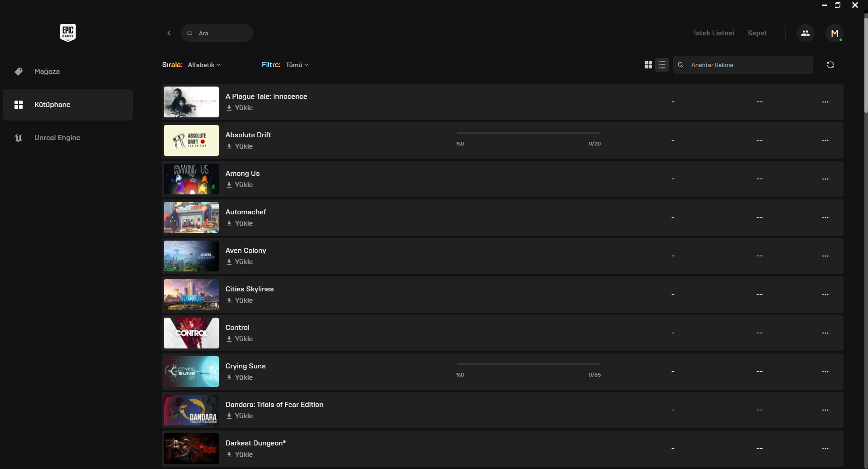Open İstek Listesi wishlist
Screen dimensions: 868x469
[714, 33]
